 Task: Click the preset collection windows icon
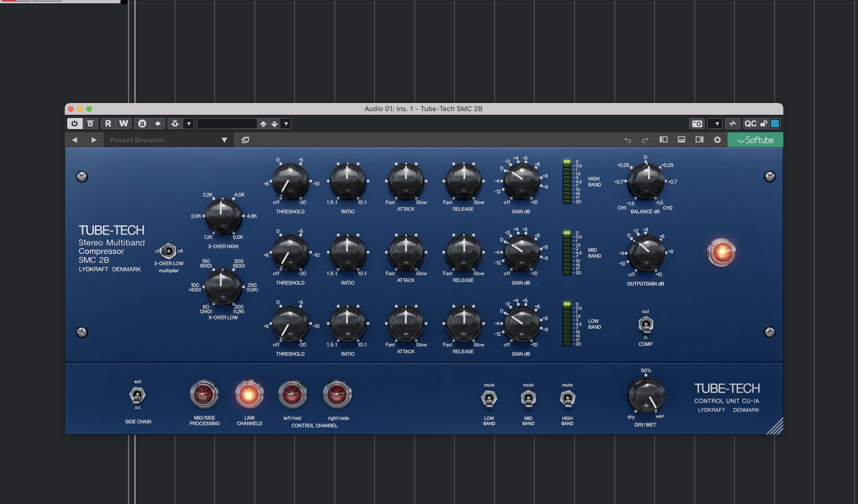(245, 140)
